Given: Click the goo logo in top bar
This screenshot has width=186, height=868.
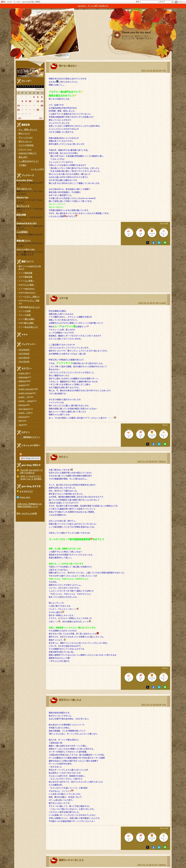Looking at the screenshot, I should pyautogui.click(x=3, y=2).
